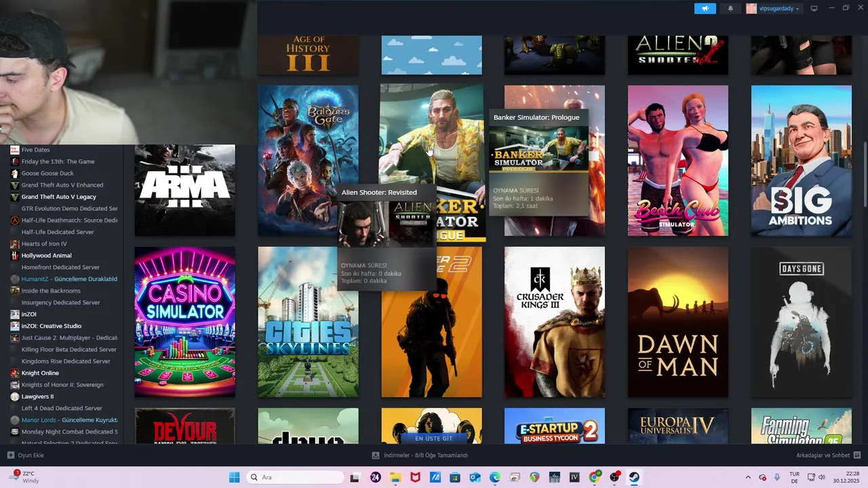The width and height of the screenshot is (868, 488).
Task: Expand the system tray hidden icons chevron
Action: 748,477
